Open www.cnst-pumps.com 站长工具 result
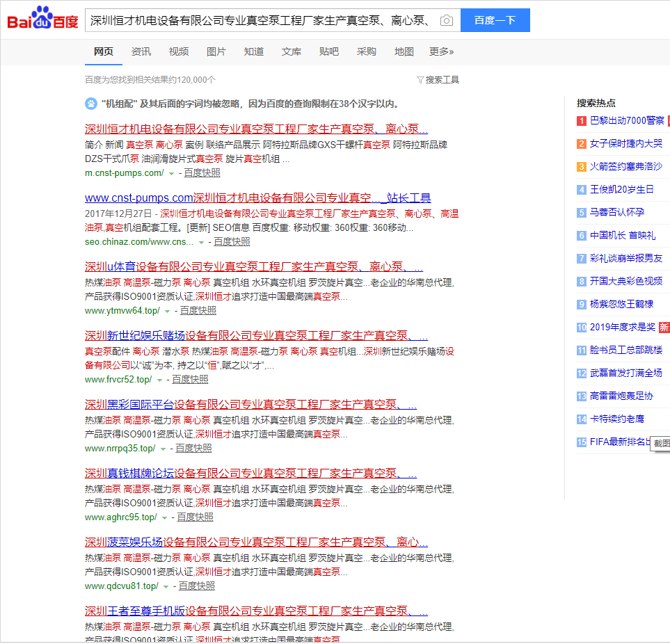 [257, 198]
